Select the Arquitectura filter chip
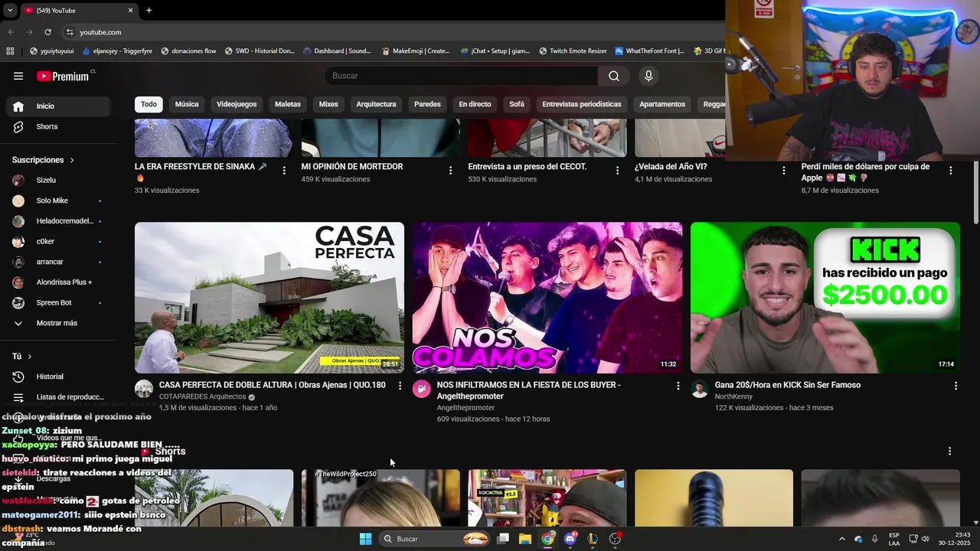 pyautogui.click(x=376, y=104)
